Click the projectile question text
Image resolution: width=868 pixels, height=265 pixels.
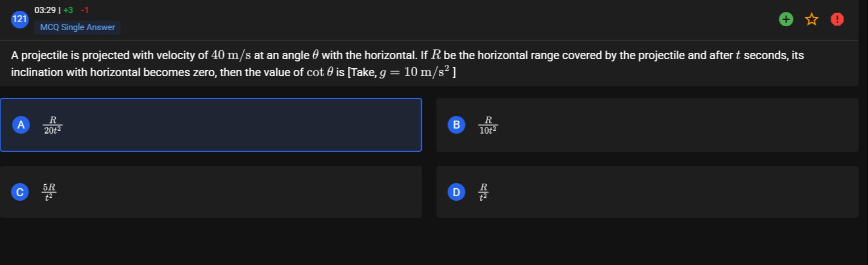407,64
